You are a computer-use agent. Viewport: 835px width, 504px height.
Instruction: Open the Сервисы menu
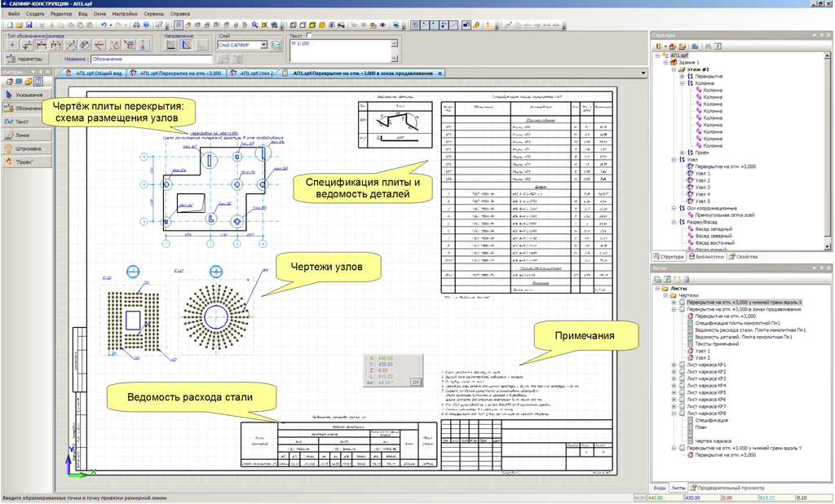[x=153, y=14]
